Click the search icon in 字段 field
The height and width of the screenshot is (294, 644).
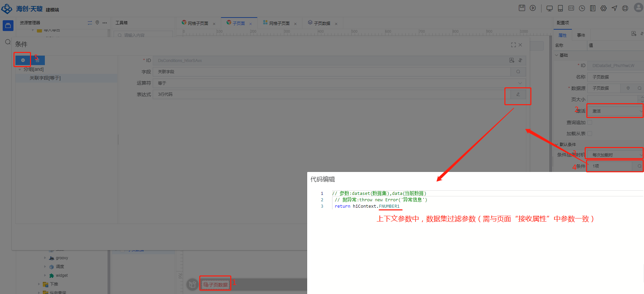[x=518, y=72]
